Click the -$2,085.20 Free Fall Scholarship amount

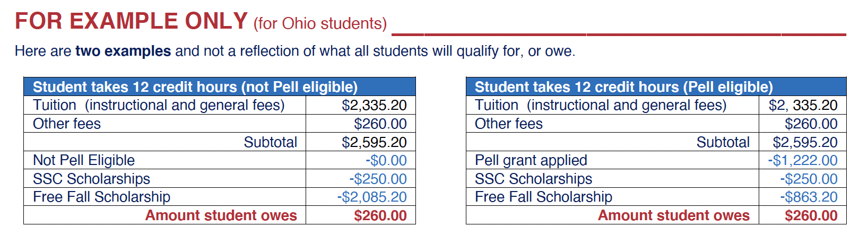[372, 197]
